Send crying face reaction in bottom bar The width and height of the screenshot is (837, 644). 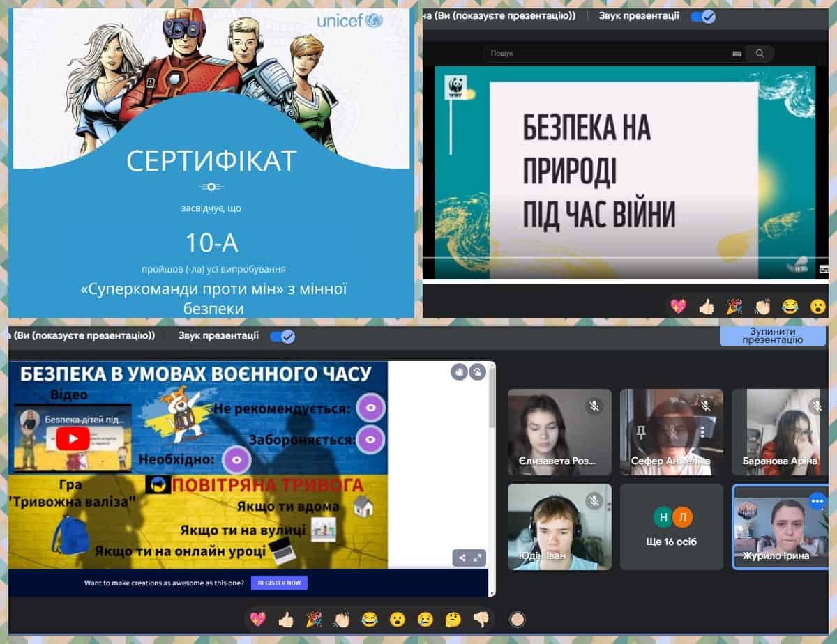425,619
